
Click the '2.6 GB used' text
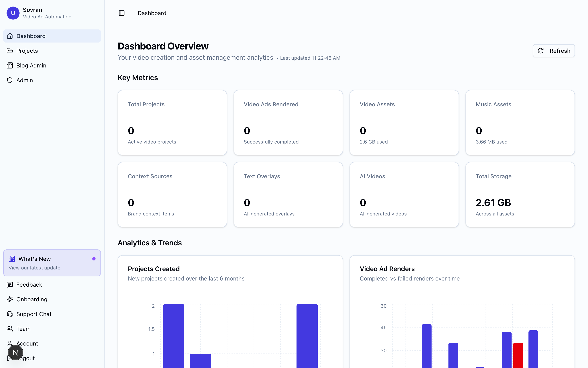click(x=374, y=142)
